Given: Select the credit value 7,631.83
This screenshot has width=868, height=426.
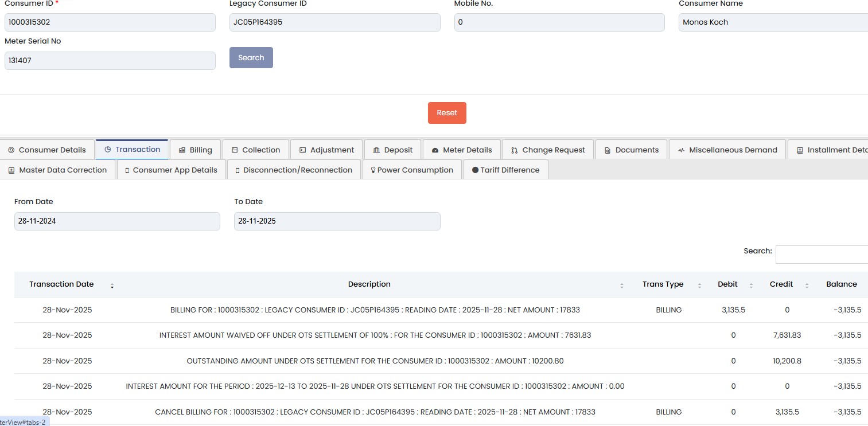Looking at the screenshot, I should pyautogui.click(x=787, y=335).
